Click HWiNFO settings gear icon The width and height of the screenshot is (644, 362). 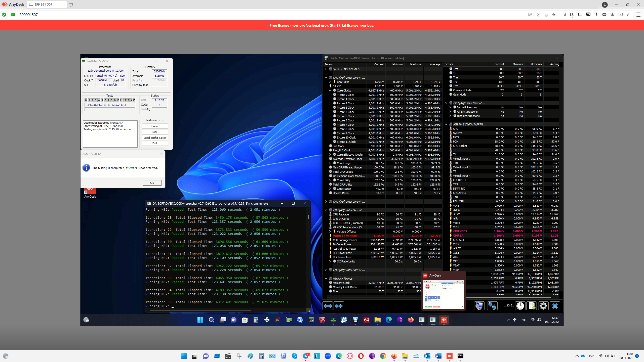(543, 306)
